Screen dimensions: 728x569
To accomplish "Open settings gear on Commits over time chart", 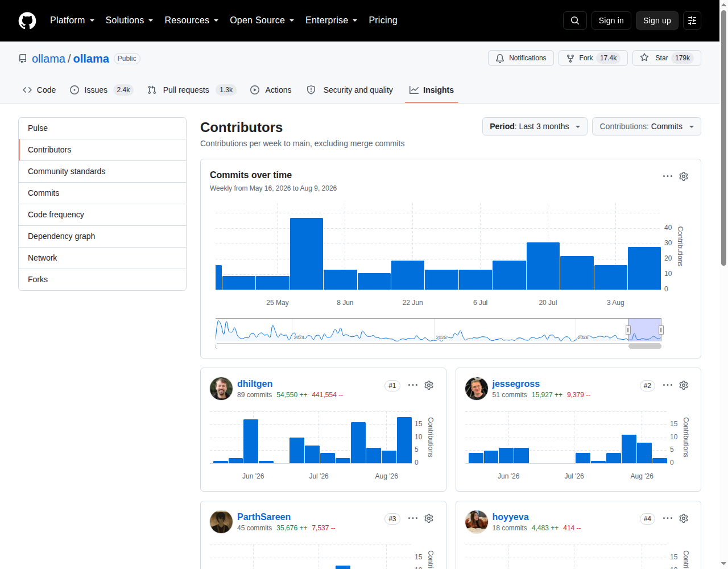I will coord(684,176).
